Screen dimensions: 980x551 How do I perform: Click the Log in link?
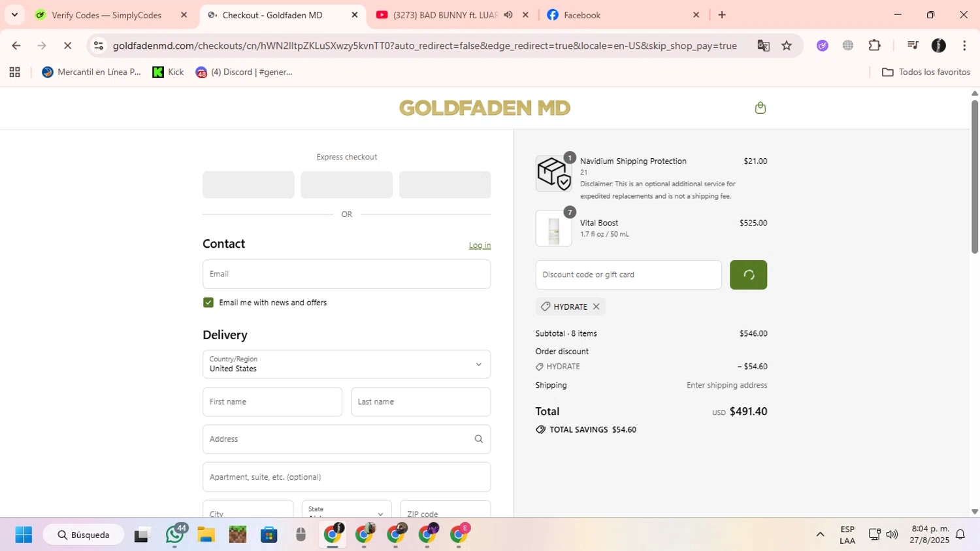point(480,245)
